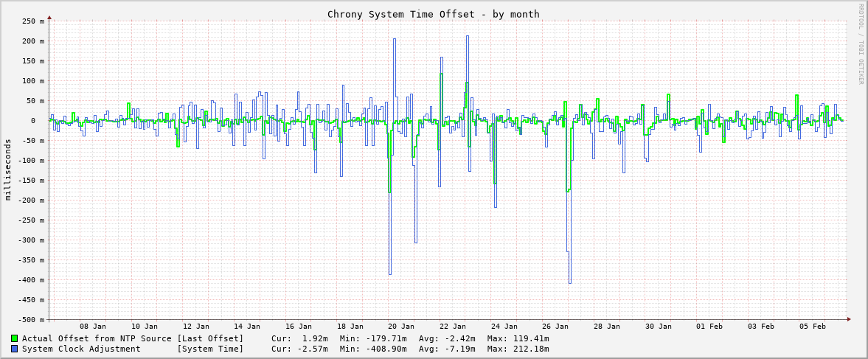Click the '05 Feb' x-axis date label
This screenshot has height=359, width=868.
(811, 327)
